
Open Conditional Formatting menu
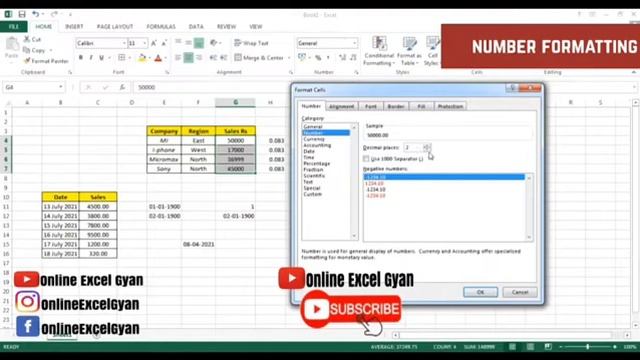pyautogui.click(x=379, y=51)
